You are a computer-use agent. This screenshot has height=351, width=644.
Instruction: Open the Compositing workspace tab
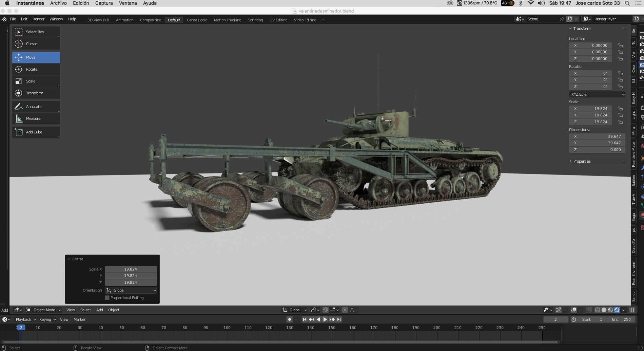tap(151, 20)
